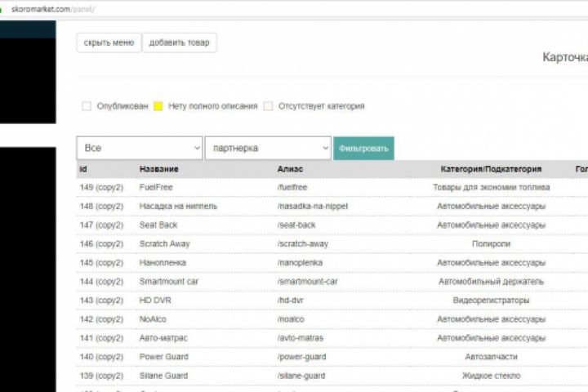Open the 'Seat Back' product entry

tap(158, 225)
